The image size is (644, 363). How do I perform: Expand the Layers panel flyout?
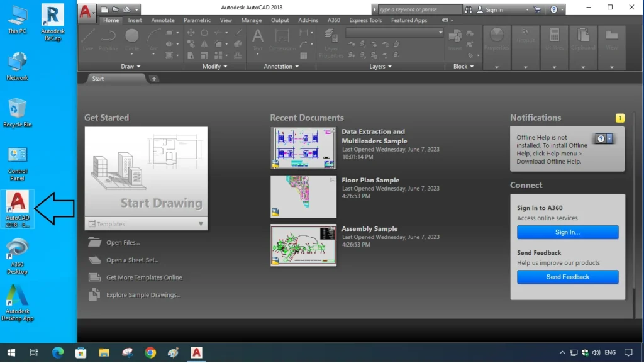click(x=380, y=67)
